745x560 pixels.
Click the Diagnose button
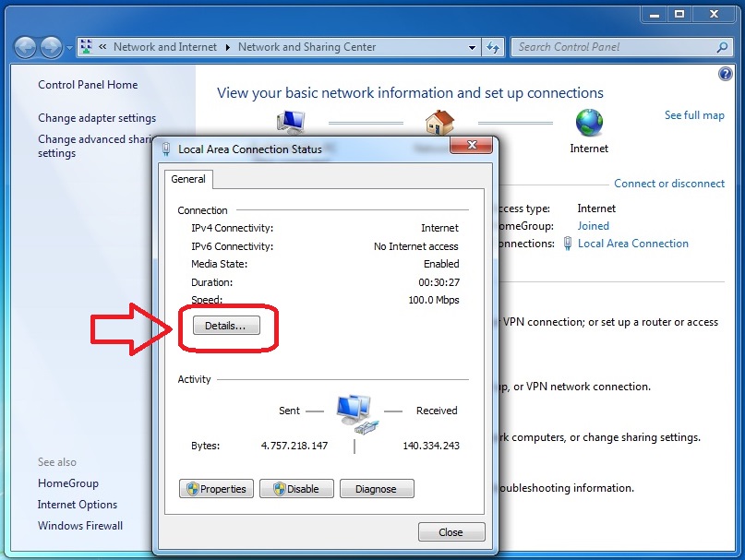pos(377,489)
